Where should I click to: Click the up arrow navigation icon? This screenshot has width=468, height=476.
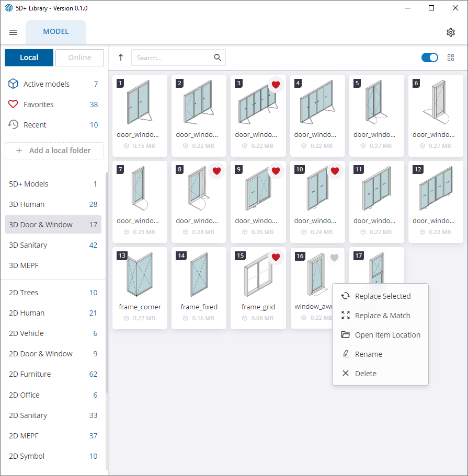(x=121, y=57)
